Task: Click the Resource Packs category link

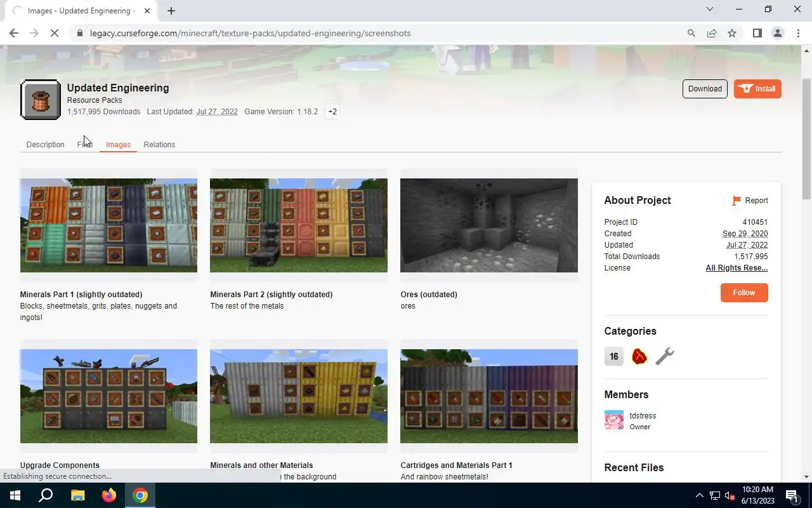Action: pyautogui.click(x=95, y=100)
